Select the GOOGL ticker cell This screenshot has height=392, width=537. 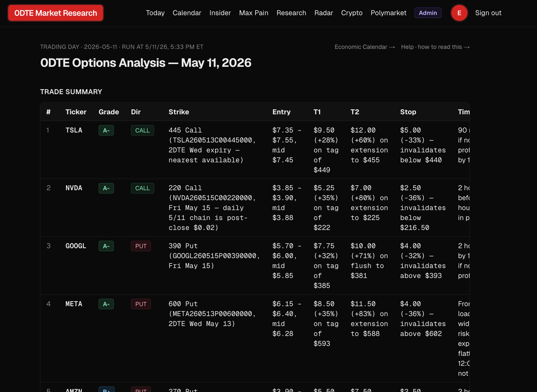pos(76,246)
